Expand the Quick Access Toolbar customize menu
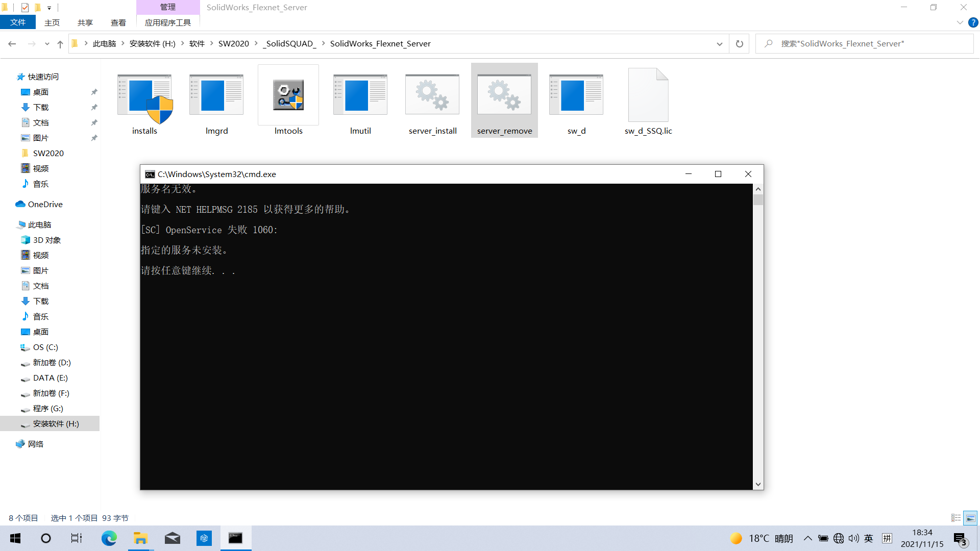Viewport: 980px width, 551px height. (49, 8)
